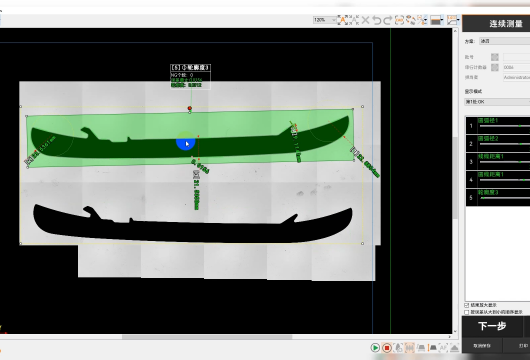Click the orange bracketed frame toolbar icon

pos(399,20)
